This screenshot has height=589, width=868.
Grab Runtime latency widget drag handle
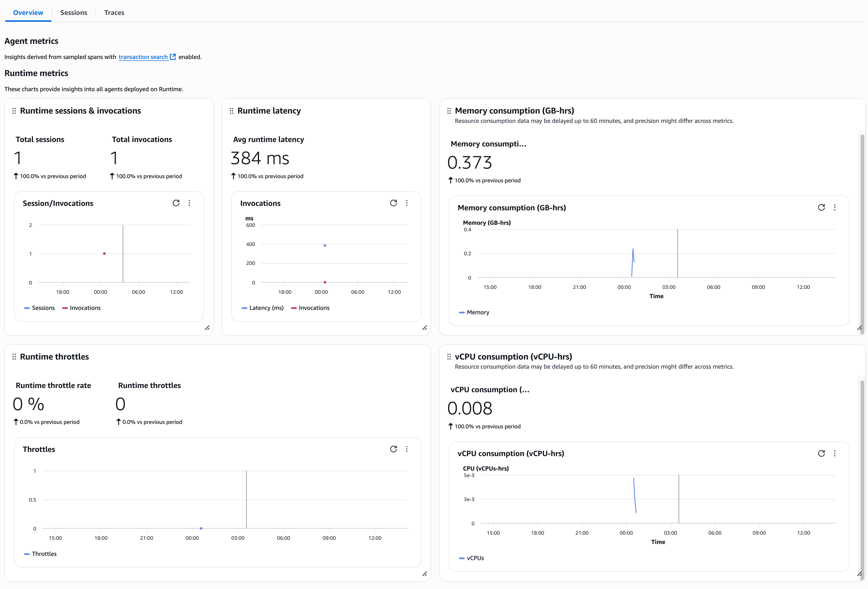pyautogui.click(x=231, y=111)
